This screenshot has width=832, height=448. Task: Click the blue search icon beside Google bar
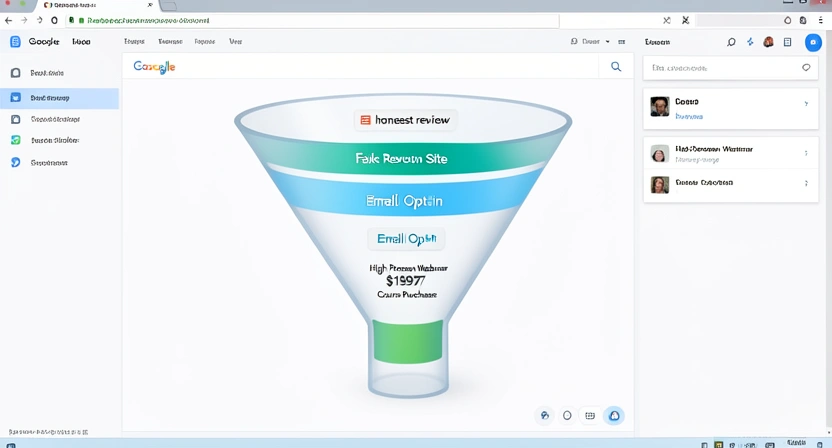click(616, 66)
